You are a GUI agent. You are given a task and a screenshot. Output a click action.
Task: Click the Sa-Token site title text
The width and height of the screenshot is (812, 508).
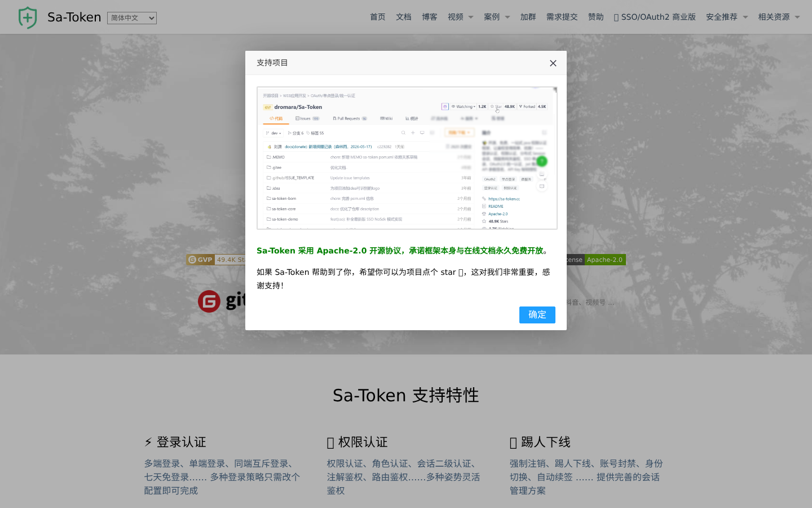coord(74,17)
